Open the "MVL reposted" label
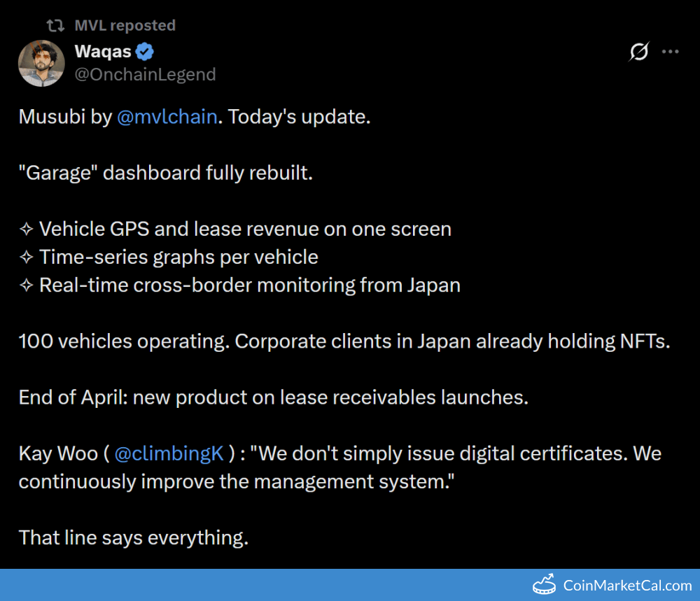The image size is (700, 601). pyautogui.click(x=125, y=26)
